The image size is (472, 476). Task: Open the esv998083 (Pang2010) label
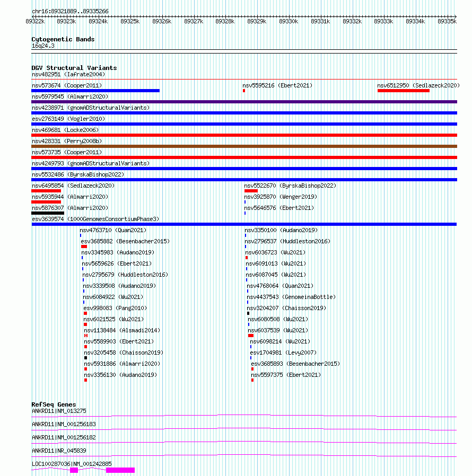[x=115, y=308]
